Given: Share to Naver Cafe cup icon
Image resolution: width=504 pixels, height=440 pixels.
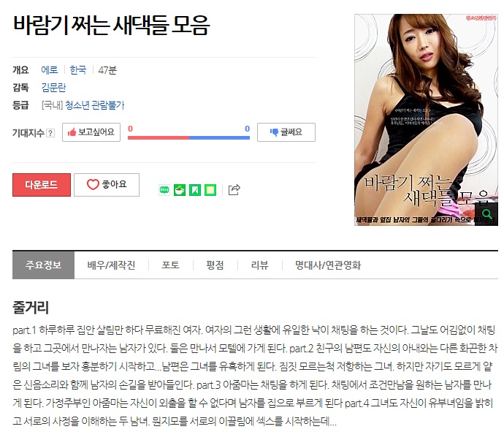Looking at the screenshot, I should 180,190.
